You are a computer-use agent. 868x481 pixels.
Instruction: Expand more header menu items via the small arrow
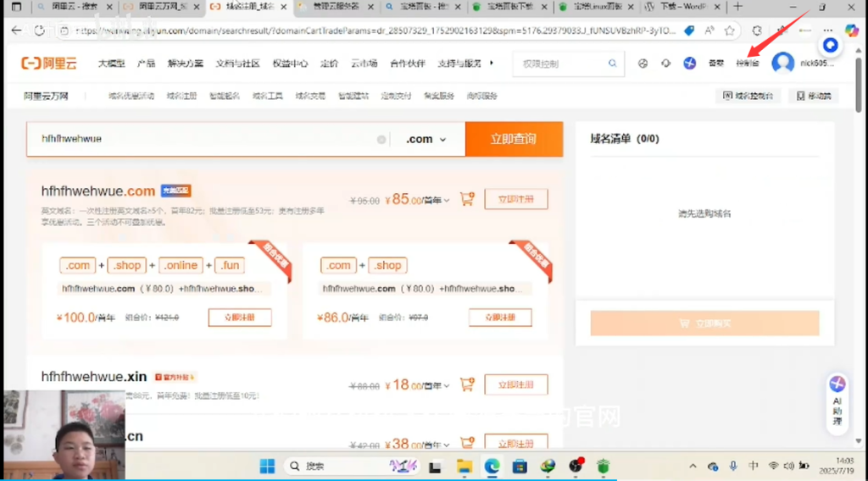click(x=491, y=63)
